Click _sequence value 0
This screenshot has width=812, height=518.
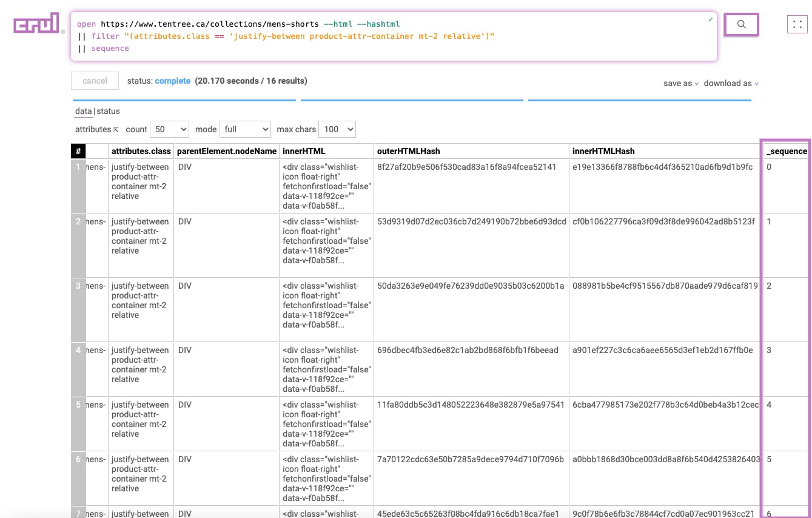coord(769,167)
